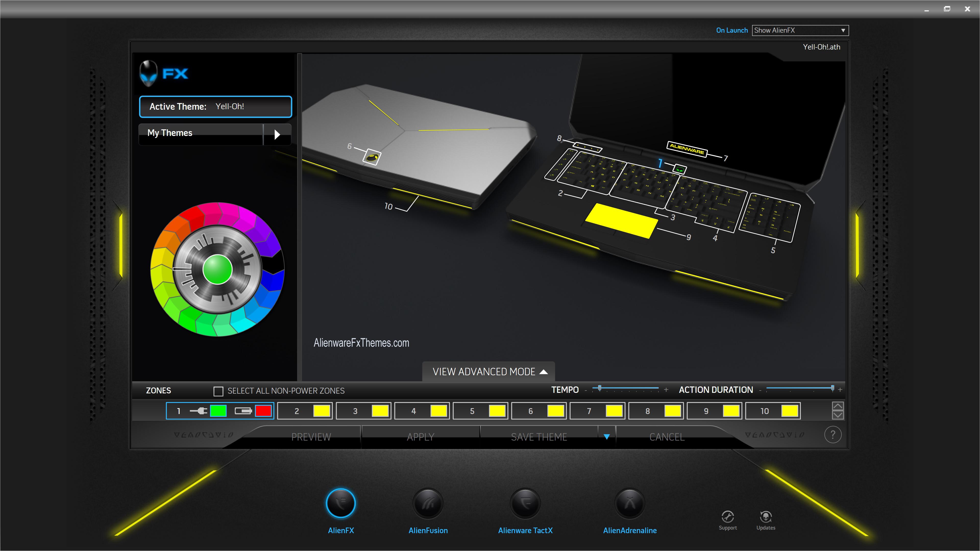The width and height of the screenshot is (980, 551).
Task: Select zone 10 yellow swatch
Action: pos(790,411)
